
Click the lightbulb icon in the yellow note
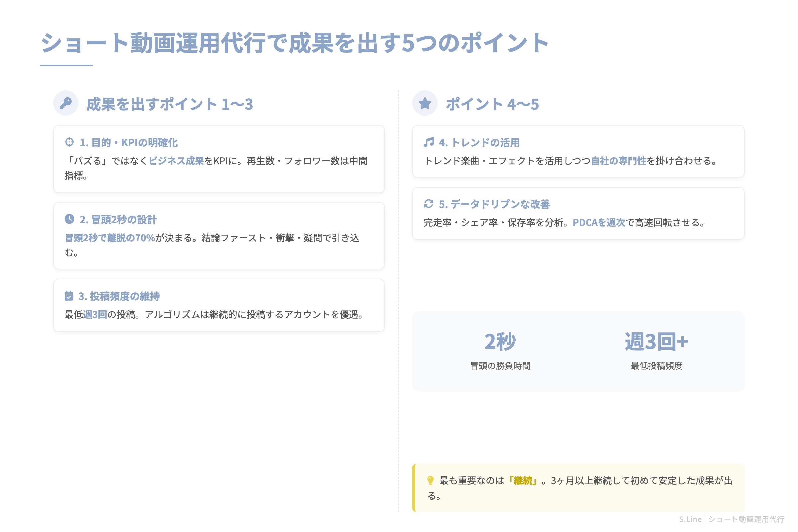pos(431,480)
